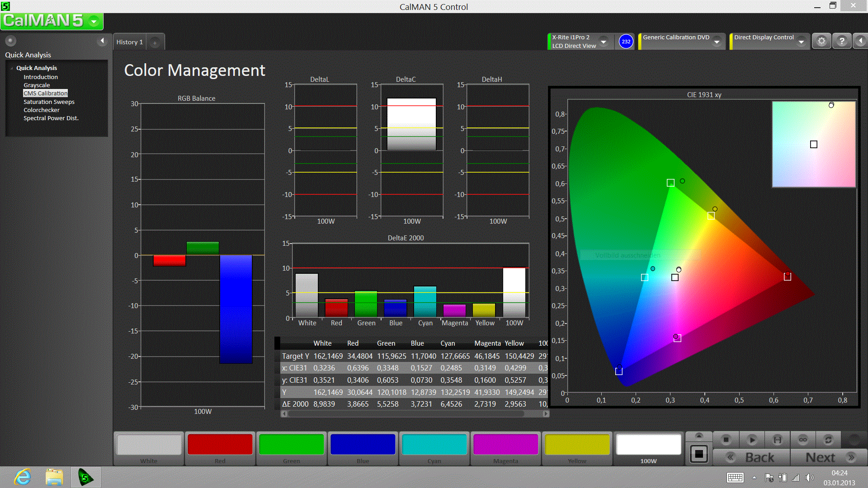
Task: Click the settings gear icon
Action: pos(821,41)
